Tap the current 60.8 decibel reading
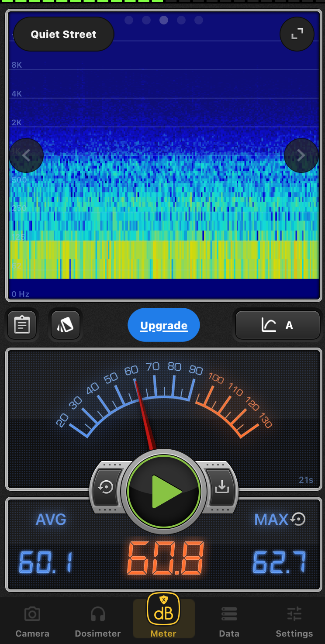The width and height of the screenshot is (325, 644). click(x=166, y=558)
